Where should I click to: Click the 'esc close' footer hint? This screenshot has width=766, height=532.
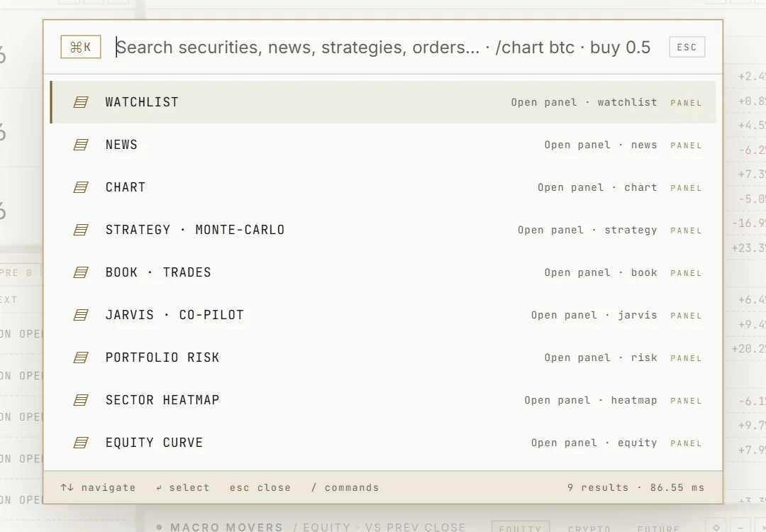coord(260,487)
